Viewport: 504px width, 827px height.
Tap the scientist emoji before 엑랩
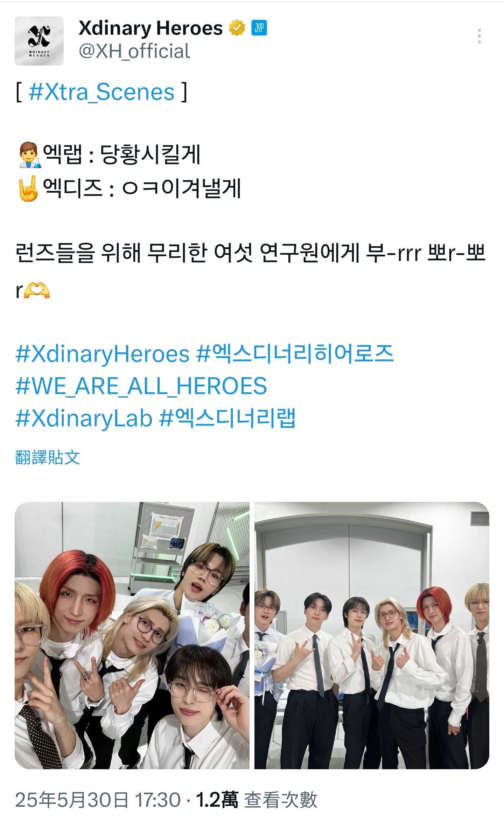(x=29, y=154)
